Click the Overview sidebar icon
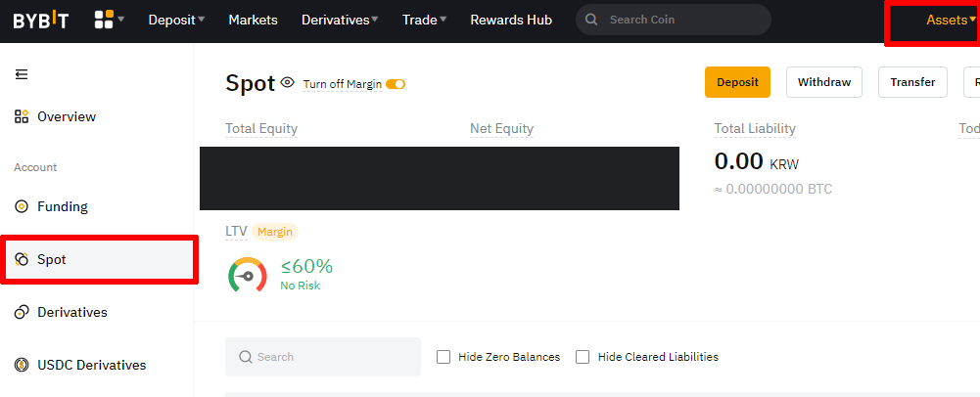Screen dimensions: 980x397 22,116
